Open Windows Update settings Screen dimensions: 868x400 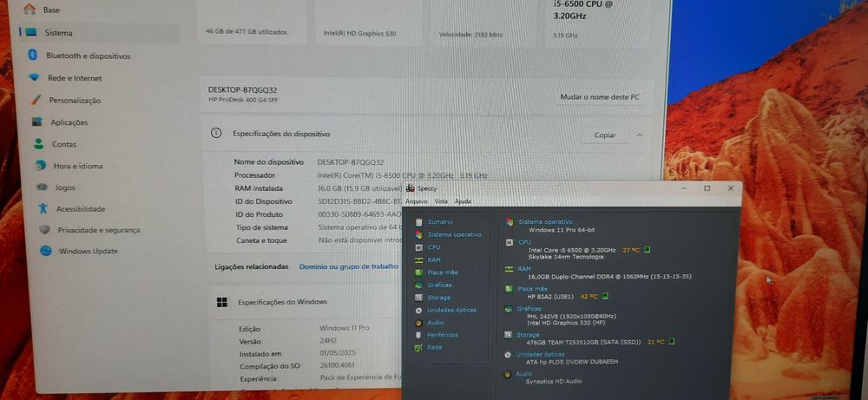coord(89,251)
